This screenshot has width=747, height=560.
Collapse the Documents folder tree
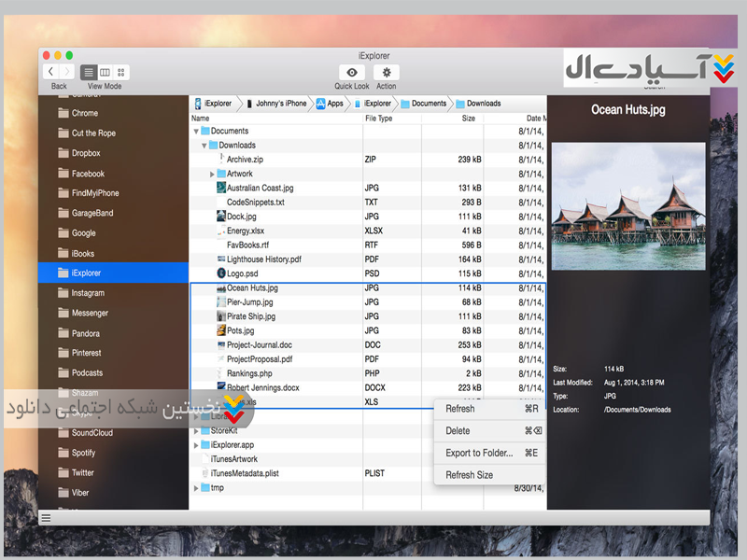pos(196,132)
